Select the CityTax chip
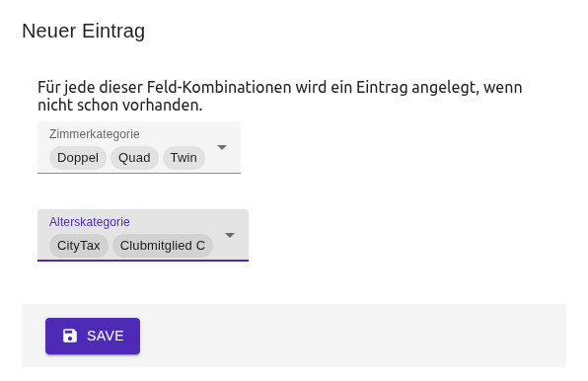The width and height of the screenshot is (588, 381). point(79,246)
